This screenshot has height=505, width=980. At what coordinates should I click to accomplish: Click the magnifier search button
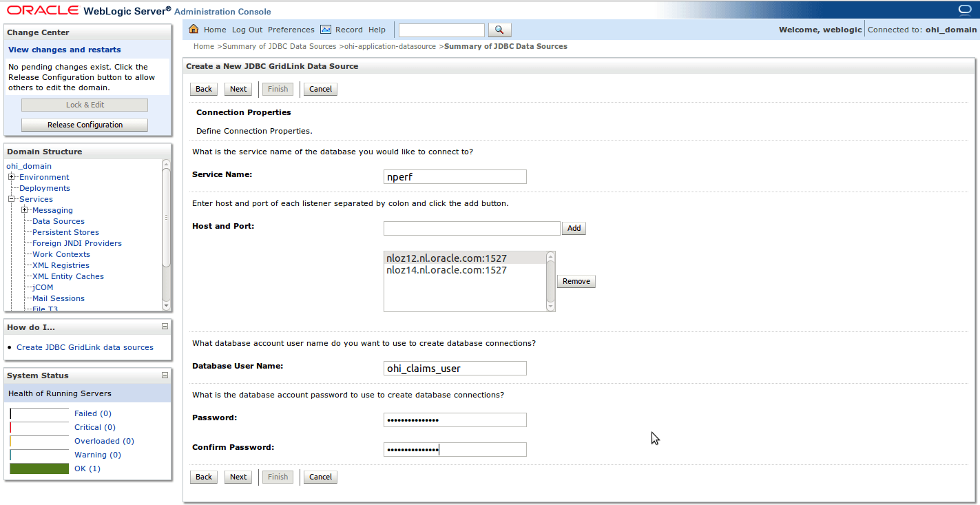pos(500,30)
